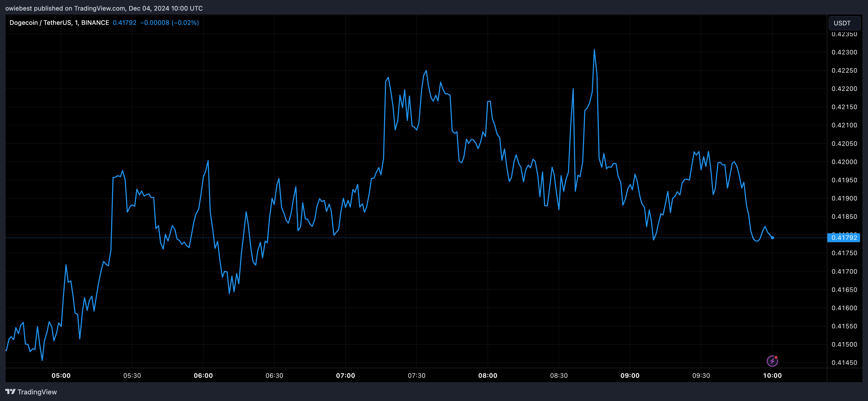Select the 0.42350 level on the price scale
Image resolution: width=868 pixels, height=401 pixels.
[x=844, y=34]
